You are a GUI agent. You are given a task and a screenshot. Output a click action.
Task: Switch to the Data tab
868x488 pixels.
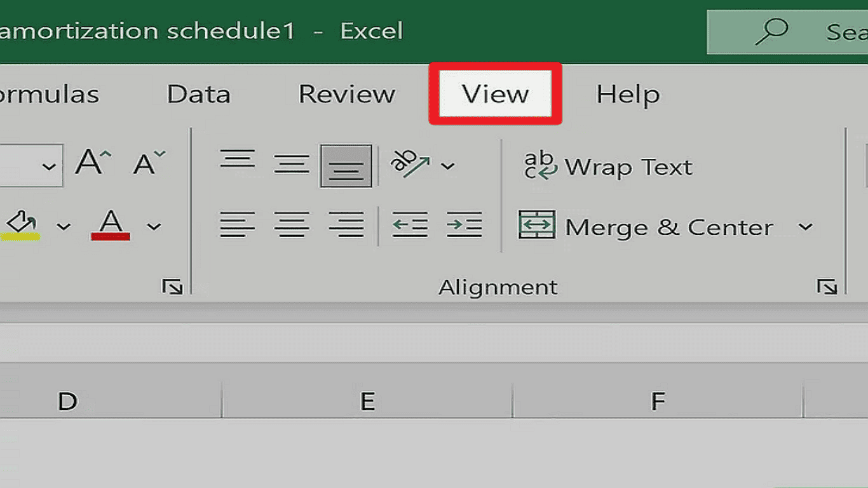[198, 95]
